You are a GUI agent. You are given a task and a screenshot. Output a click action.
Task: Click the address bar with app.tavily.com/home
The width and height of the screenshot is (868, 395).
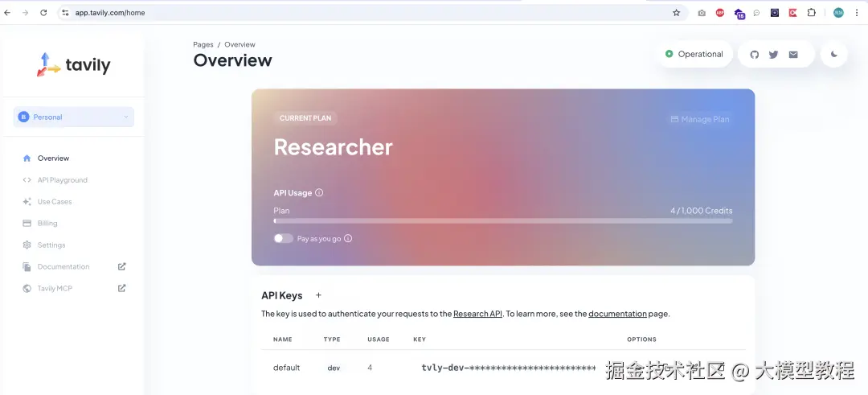click(373, 13)
